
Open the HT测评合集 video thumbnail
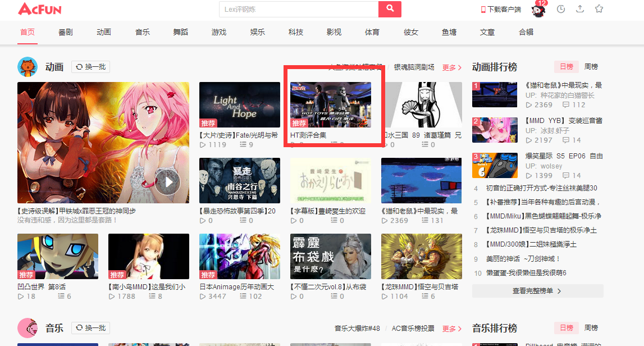[x=331, y=105]
